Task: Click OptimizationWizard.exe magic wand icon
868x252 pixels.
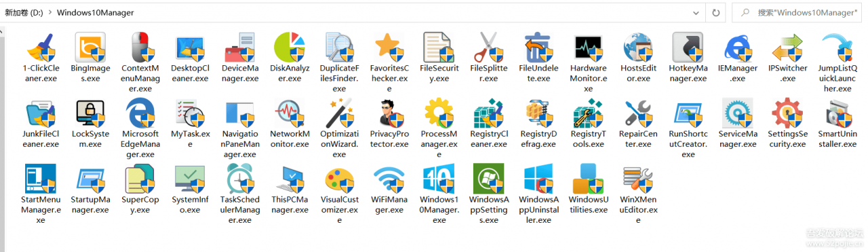Action: coord(339,113)
